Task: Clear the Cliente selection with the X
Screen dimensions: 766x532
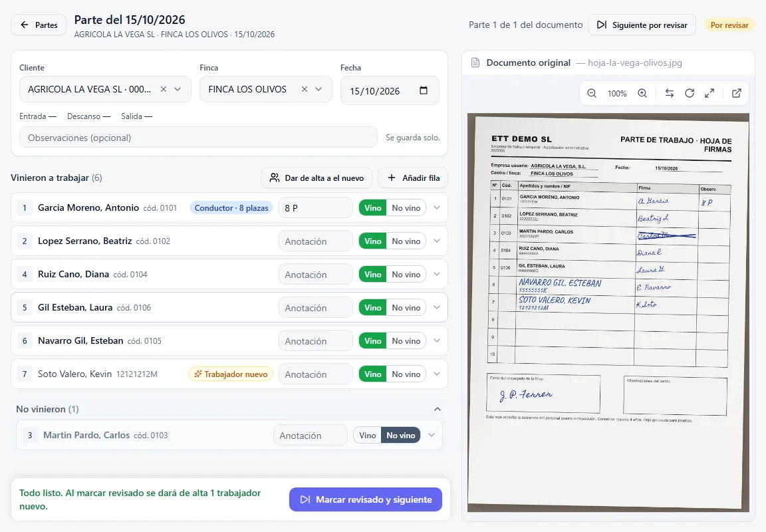Action: point(164,89)
